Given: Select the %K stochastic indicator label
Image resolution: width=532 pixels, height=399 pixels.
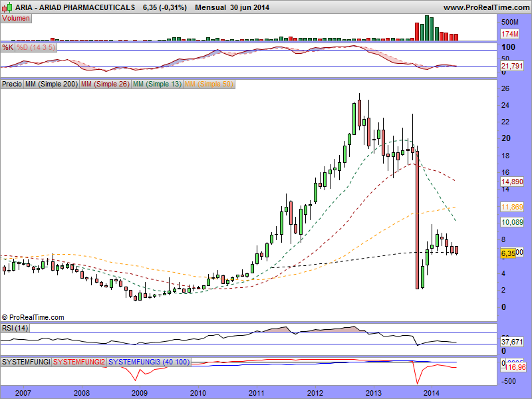Looking at the screenshot, I should point(8,48).
